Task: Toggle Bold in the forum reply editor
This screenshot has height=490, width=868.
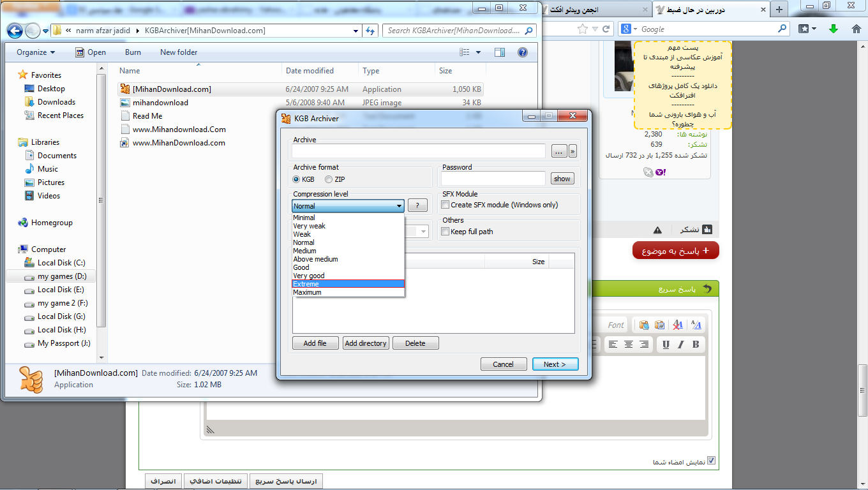Action: pos(696,345)
